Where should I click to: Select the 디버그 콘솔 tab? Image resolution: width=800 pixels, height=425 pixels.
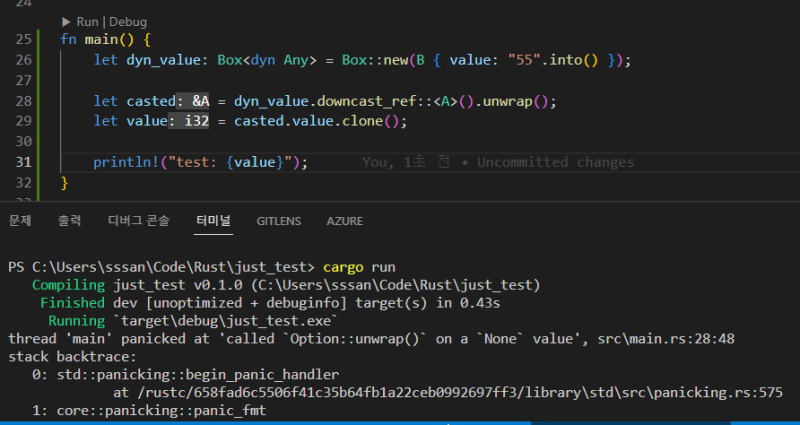point(138,220)
